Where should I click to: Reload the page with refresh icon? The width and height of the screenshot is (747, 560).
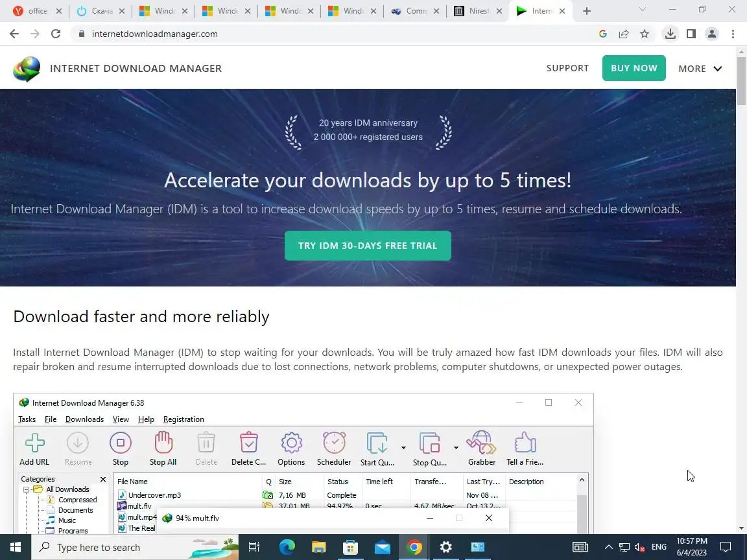pos(56,34)
